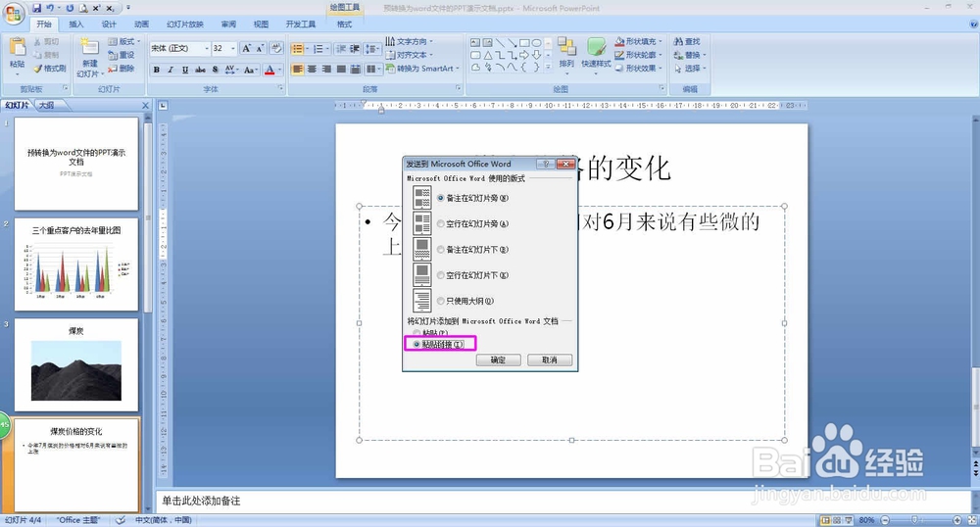This screenshot has width=980, height=527.
Task: Click the 重设 reset slide button
Action: click(122, 55)
